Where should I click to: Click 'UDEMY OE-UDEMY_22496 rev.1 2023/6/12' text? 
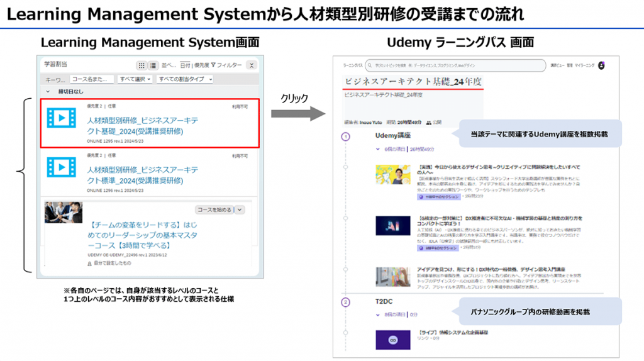pos(127,255)
